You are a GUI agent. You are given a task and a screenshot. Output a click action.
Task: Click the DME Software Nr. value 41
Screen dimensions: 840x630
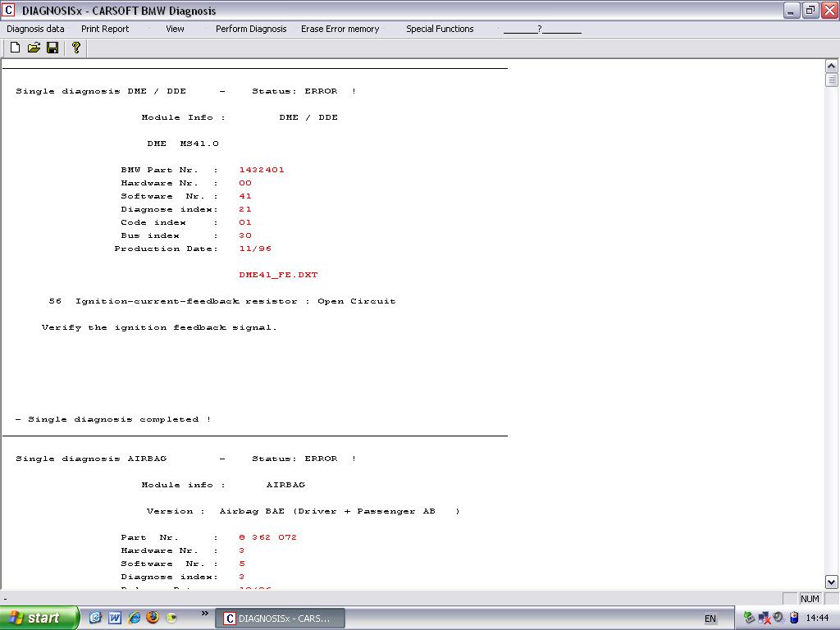245,196
